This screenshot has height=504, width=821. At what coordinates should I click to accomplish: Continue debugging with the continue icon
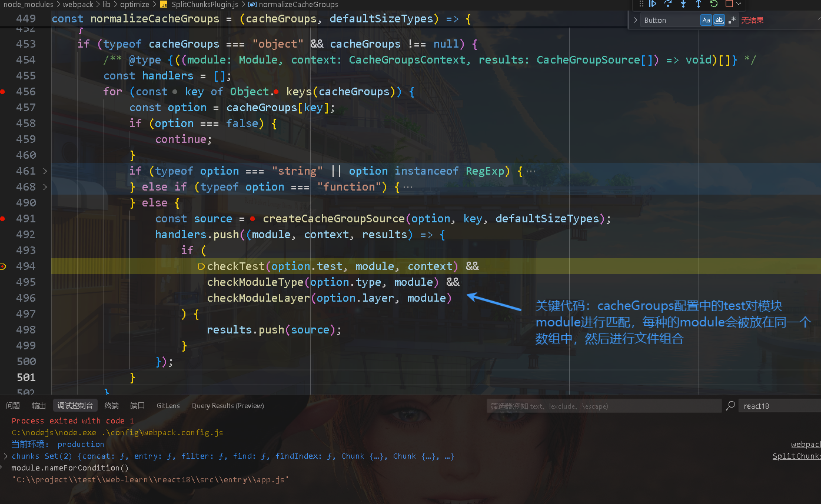[x=653, y=4]
